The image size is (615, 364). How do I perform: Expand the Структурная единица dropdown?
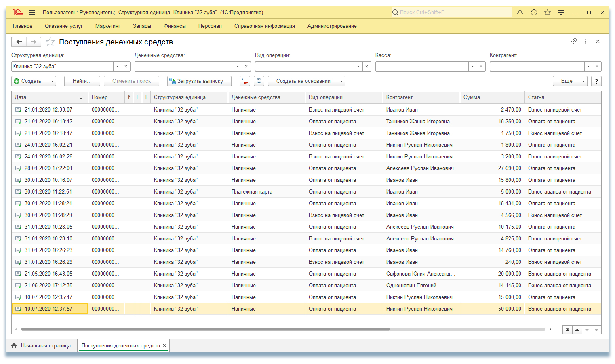(117, 66)
